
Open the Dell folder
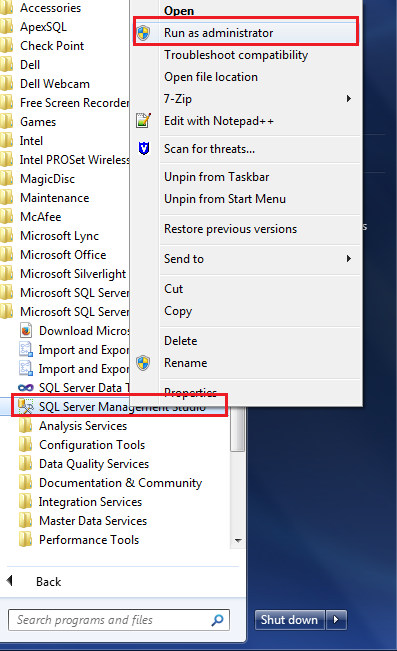coord(30,65)
